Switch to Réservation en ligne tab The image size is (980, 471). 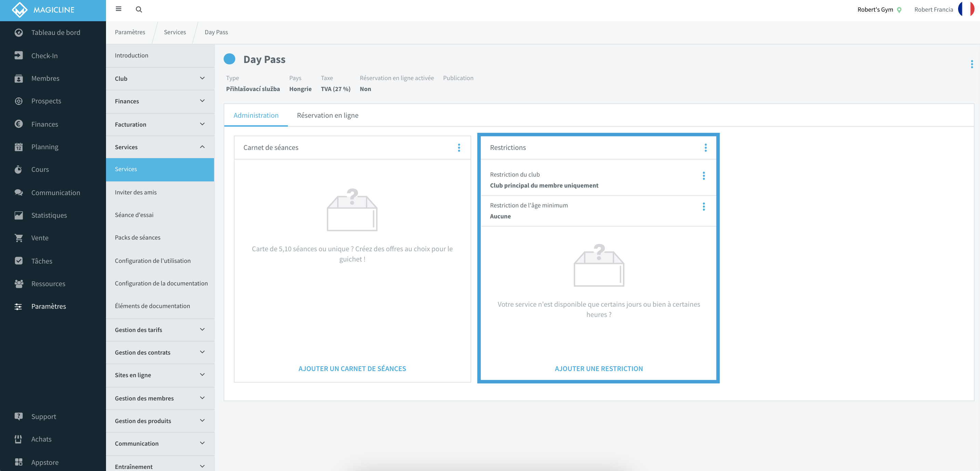(x=328, y=115)
